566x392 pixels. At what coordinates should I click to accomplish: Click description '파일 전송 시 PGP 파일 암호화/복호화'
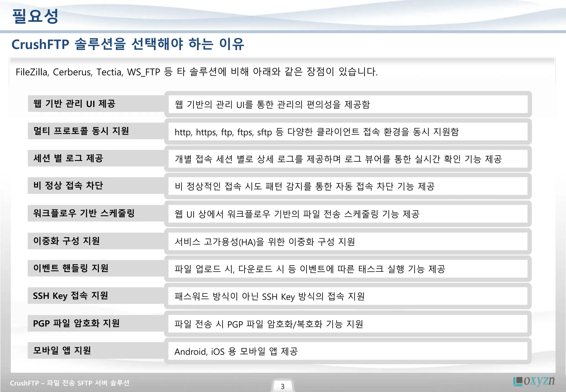269,324
